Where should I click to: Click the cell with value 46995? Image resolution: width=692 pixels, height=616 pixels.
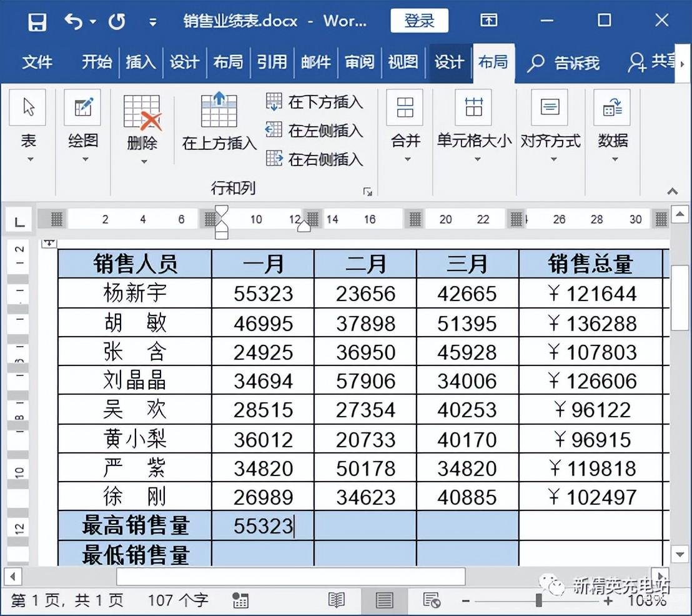point(263,323)
